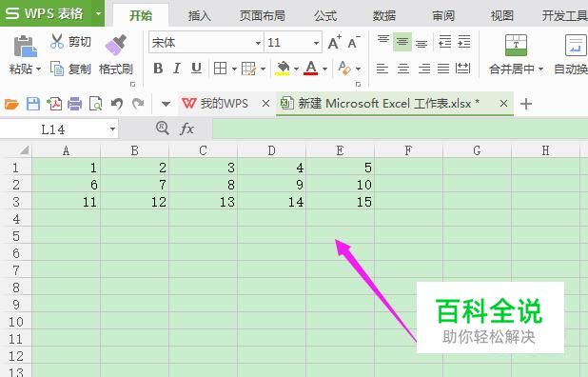Toggle underline formatting
Viewport: 588px width, 377px height.
coord(196,69)
